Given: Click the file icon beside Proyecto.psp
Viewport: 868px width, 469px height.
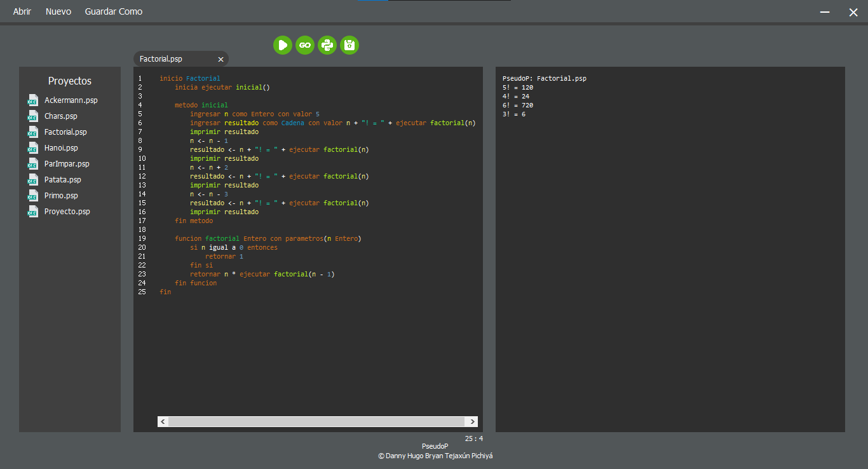Looking at the screenshot, I should point(33,212).
